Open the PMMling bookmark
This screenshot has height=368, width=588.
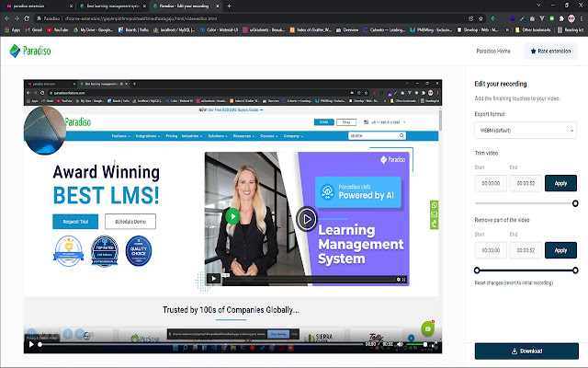(431, 29)
